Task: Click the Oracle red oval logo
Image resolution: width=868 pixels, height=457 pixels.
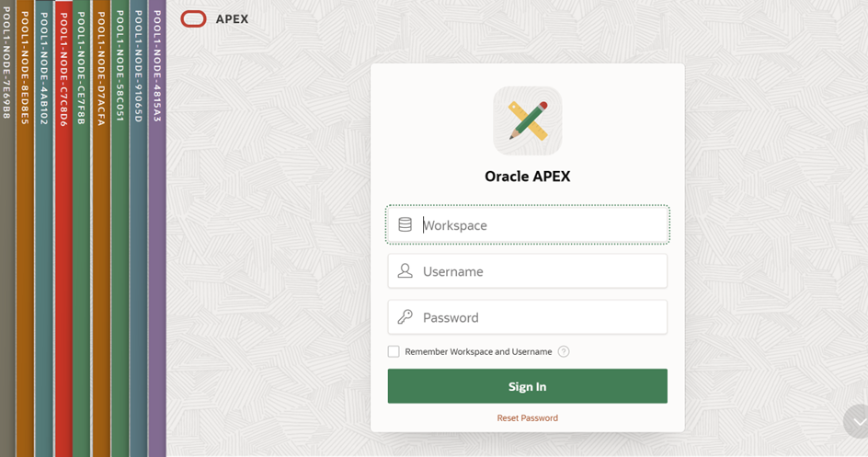Action: 193,19
